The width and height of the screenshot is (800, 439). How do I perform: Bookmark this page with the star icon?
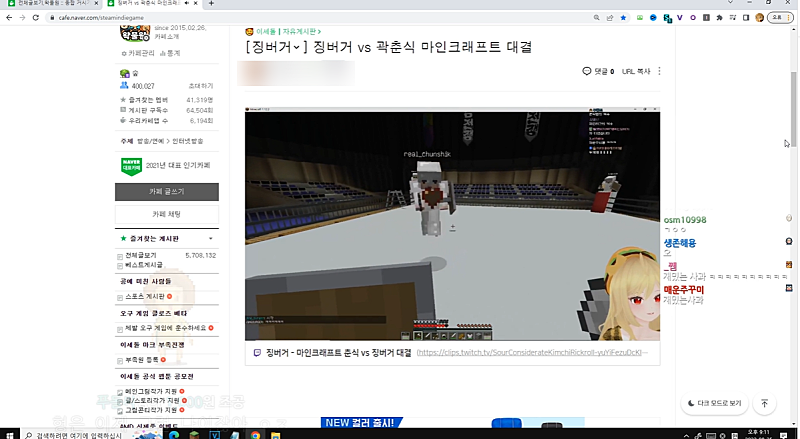pyautogui.click(x=623, y=17)
